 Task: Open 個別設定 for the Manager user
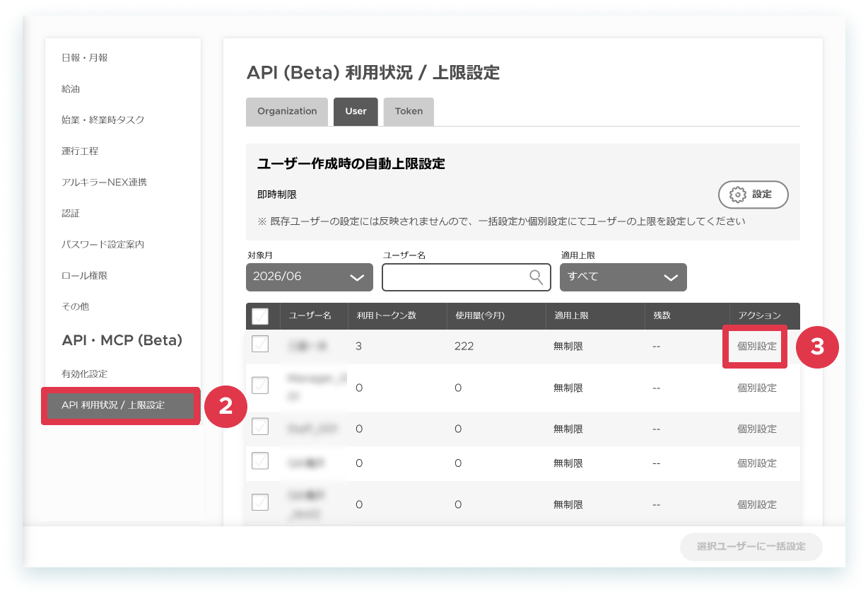(757, 388)
